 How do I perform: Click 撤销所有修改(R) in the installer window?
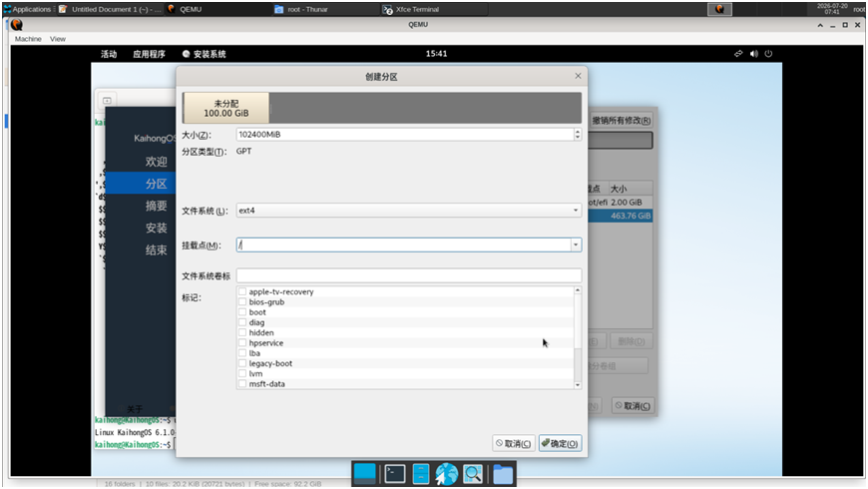tap(621, 120)
